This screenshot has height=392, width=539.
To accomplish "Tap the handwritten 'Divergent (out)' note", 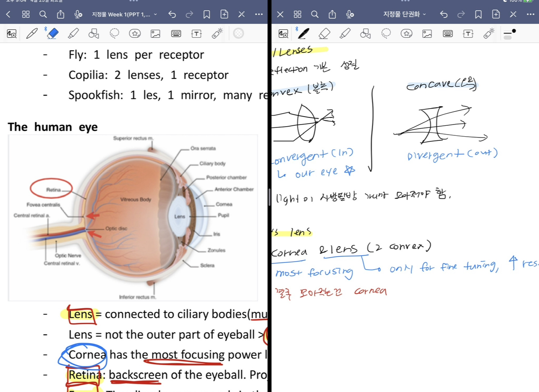I will (452, 155).
